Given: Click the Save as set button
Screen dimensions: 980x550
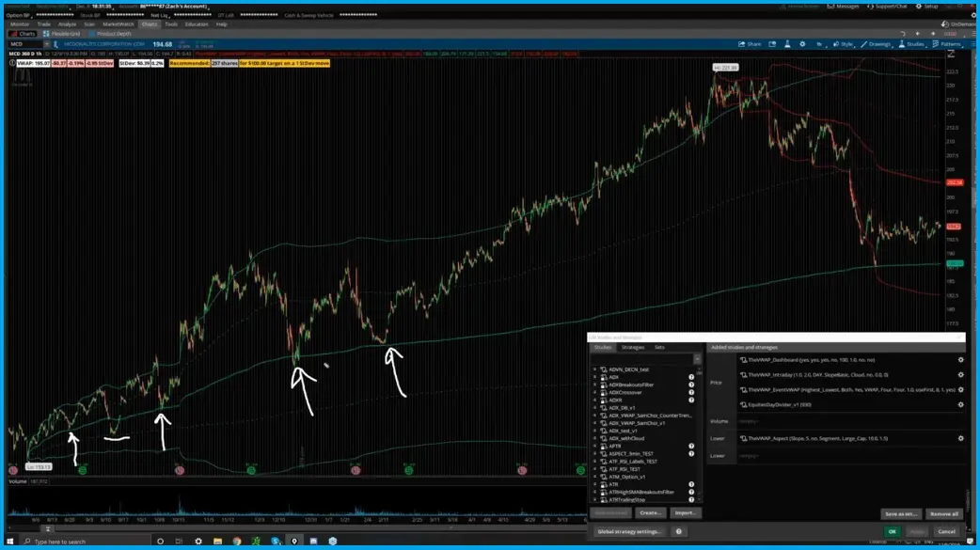Looking at the screenshot, I should click(x=901, y=513).
